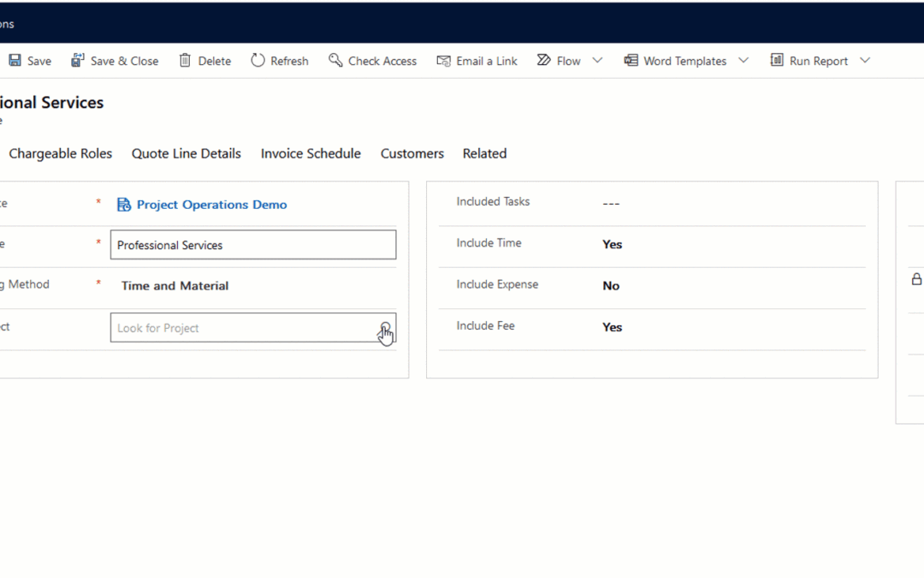This screenshot has width=924, height=578.
Task: Expand the Run Report dropdown chevron
Action: 865,60
